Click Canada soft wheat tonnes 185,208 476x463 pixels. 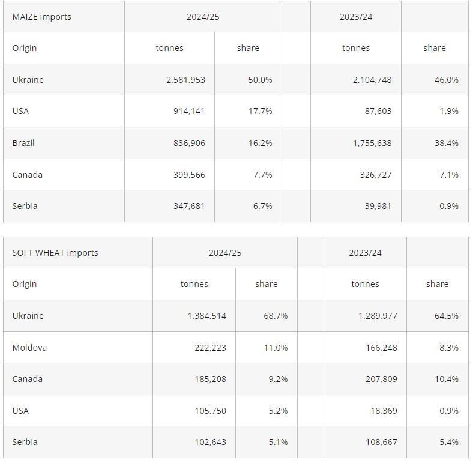point(206,379)
